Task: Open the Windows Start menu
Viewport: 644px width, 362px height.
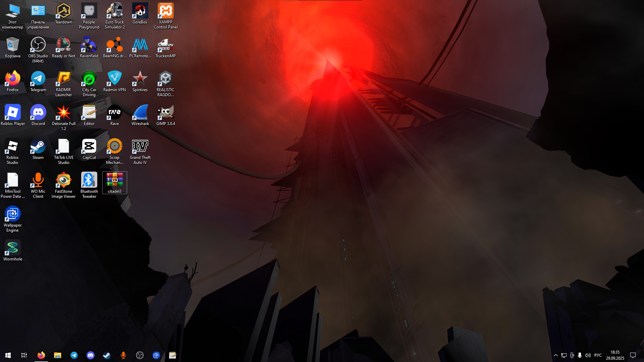Action: (x=8, y=355)
